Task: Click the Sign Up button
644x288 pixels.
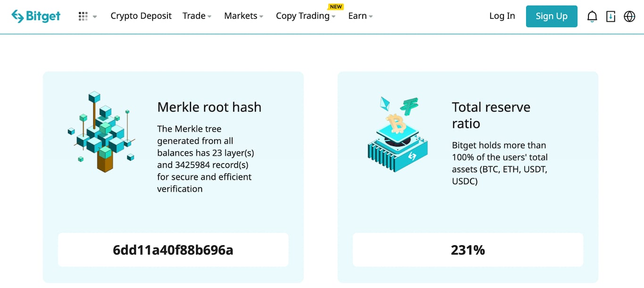Action: point(552,16)
